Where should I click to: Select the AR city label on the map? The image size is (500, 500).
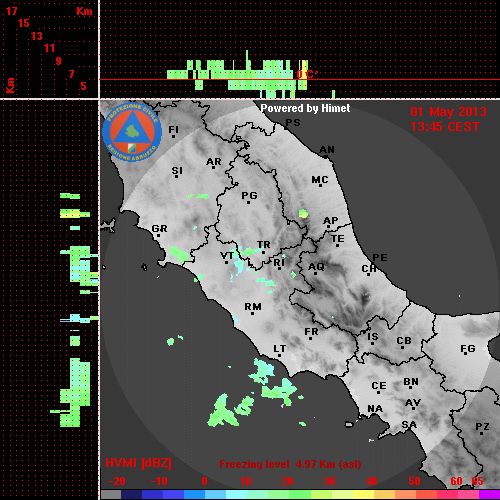tap(214, 162)
